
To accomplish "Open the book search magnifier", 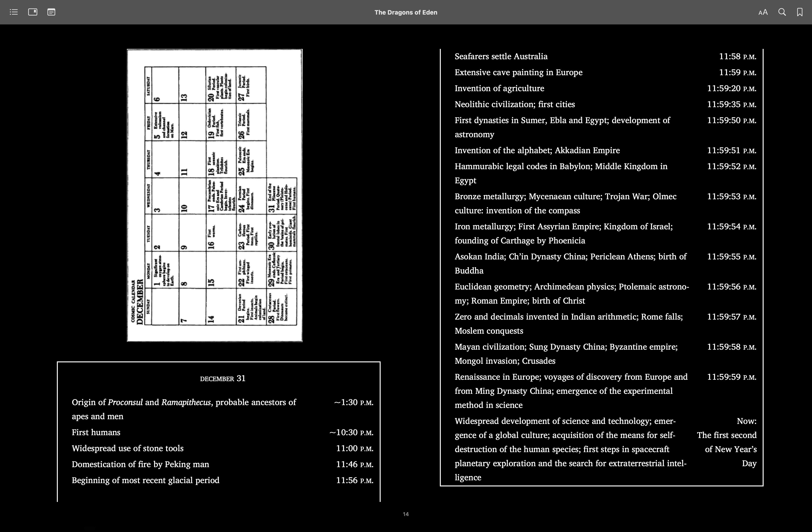I will [x=782, y=12].
